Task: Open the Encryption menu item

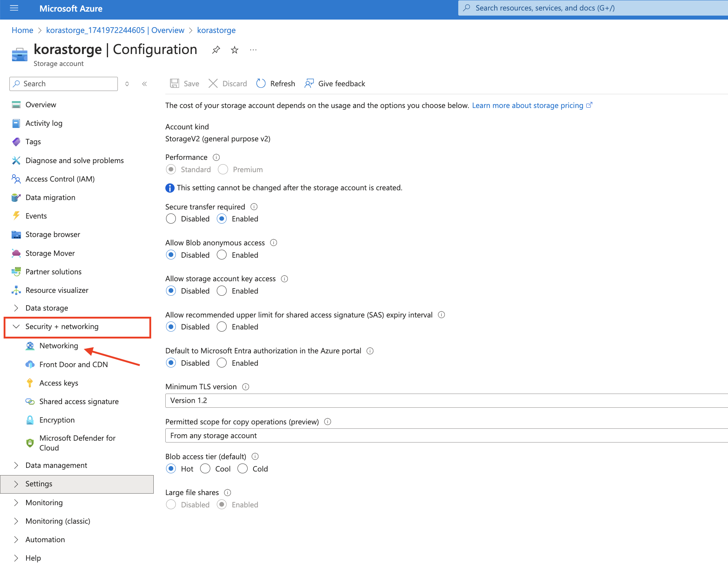Action: [x=57, y=420]
